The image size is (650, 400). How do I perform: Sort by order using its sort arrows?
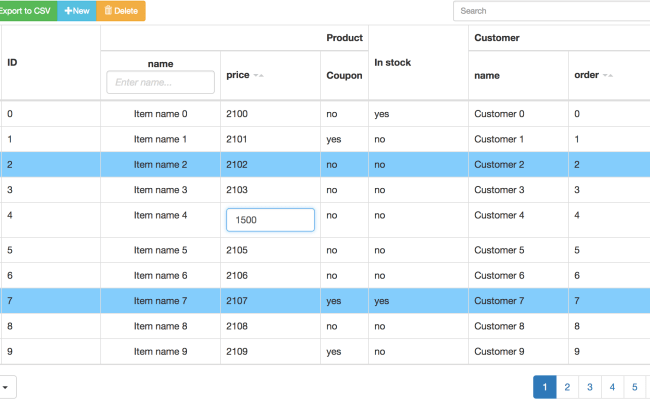coord(607,75)
